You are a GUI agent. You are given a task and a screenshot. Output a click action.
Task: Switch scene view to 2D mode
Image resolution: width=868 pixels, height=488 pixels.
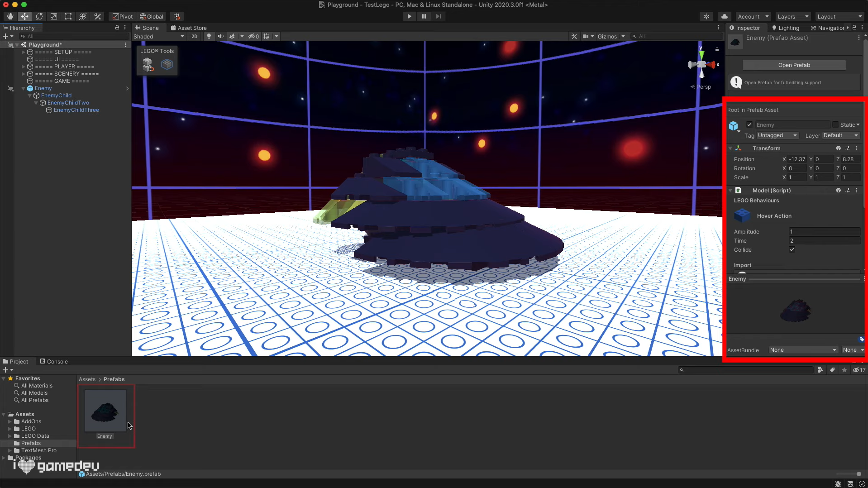(x=194, y=36)
